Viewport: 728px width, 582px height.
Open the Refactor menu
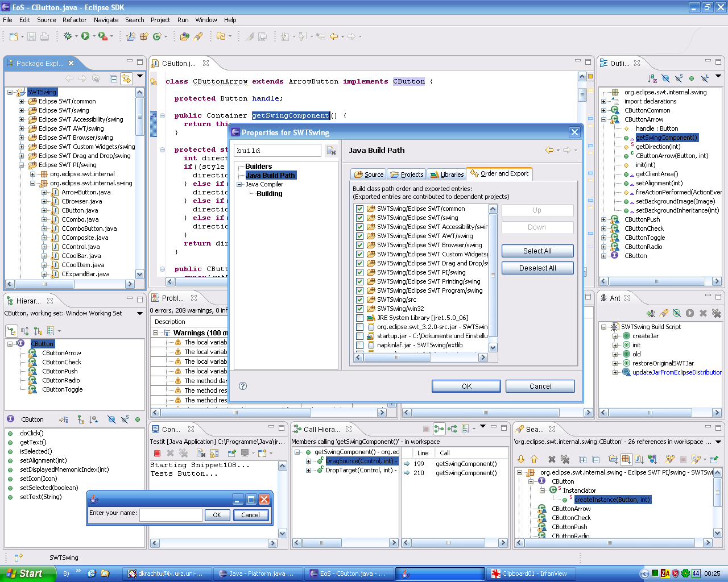(x=75, y=20)
